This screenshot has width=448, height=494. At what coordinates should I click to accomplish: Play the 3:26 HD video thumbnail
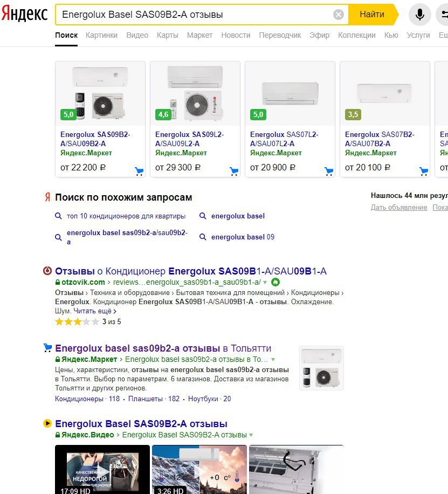pos(199,469)
